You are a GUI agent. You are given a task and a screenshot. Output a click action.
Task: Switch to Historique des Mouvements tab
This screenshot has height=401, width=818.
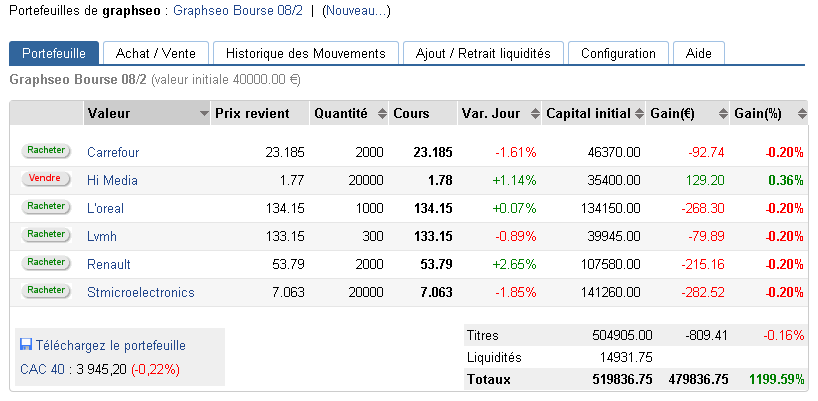click(305, 53)
